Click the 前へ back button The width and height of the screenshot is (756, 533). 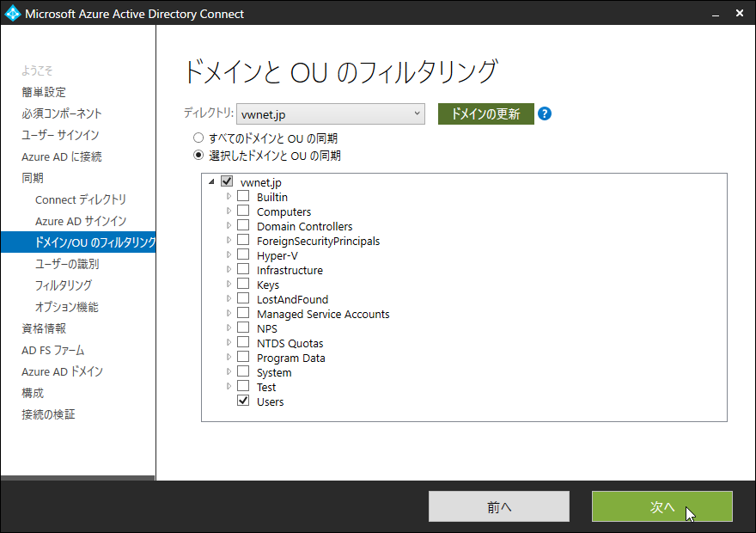pos(499,506)
